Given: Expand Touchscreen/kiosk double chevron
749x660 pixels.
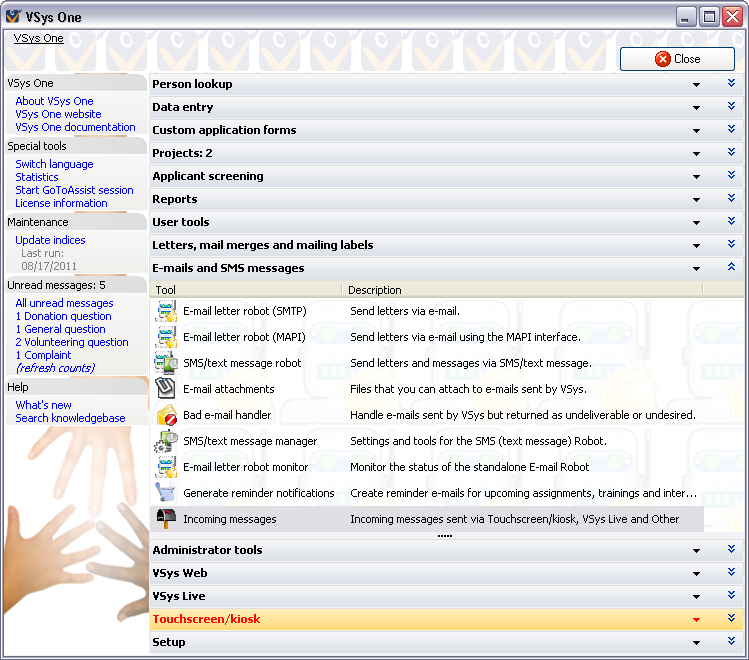Looking at the screenshot, I should point(731,618).
